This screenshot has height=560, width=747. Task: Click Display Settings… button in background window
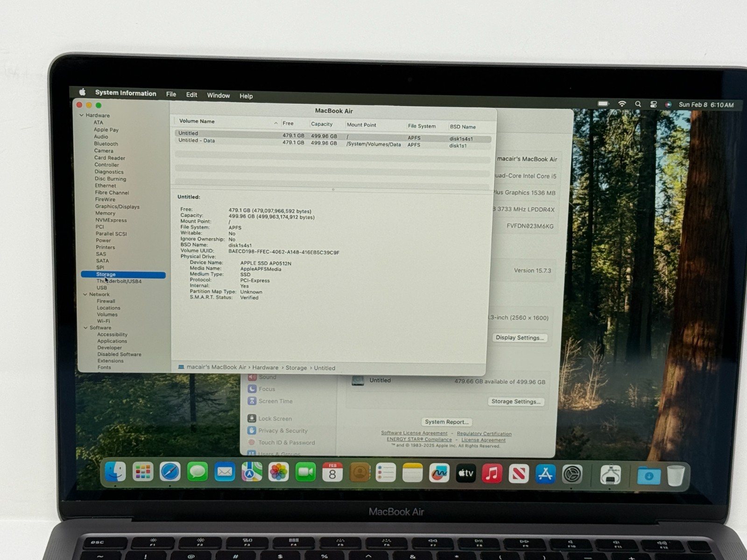click(520, 337)
